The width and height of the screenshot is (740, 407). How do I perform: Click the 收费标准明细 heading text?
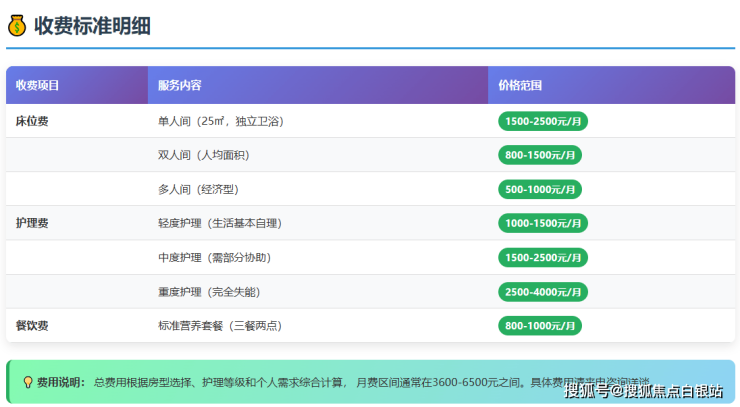coord(92,26)
